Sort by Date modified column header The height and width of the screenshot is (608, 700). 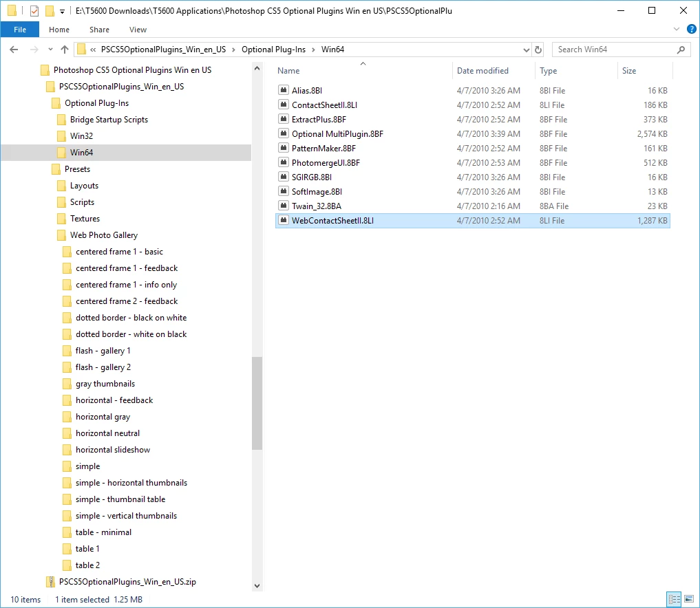[x=482, y=70]
